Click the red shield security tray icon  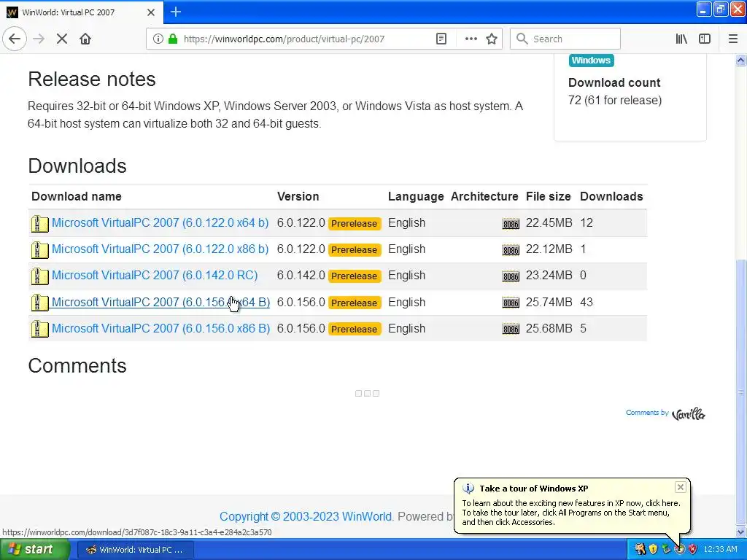693,550
